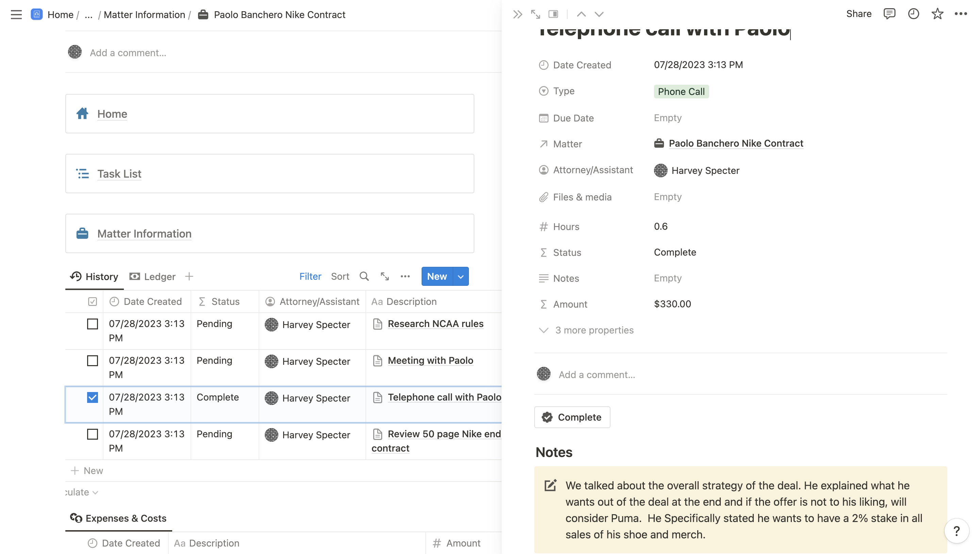980x554 pixels.
Task: Open the Matter Information link card
Action: (x=270, y=233)
